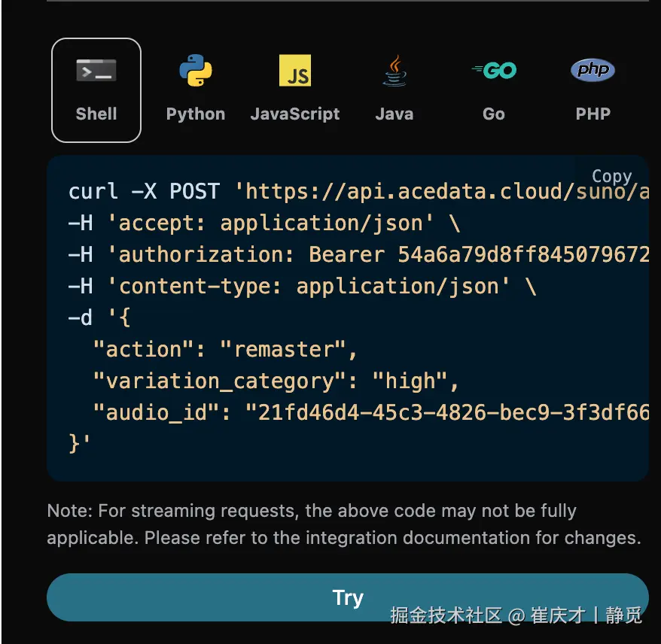This screenshot has height=644, width=661.
Task: Pick the yellow JS JavaScript icon
Action: [x=295, y=70]
